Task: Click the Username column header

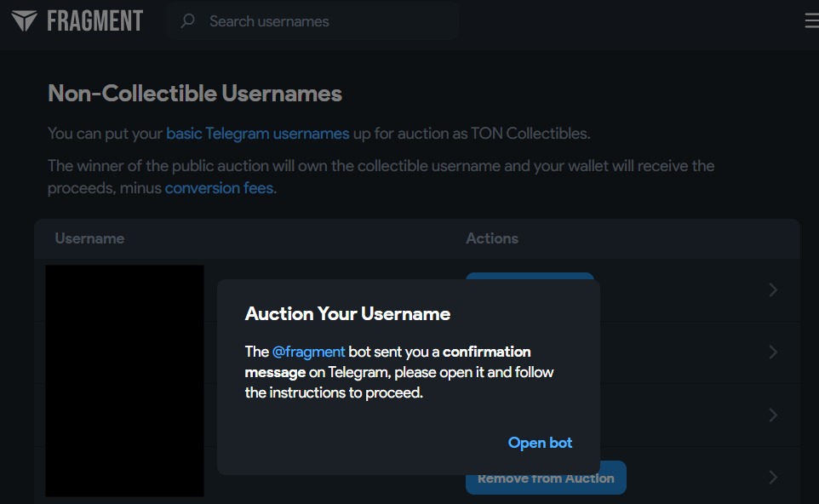Action: [x=89, y=238]
